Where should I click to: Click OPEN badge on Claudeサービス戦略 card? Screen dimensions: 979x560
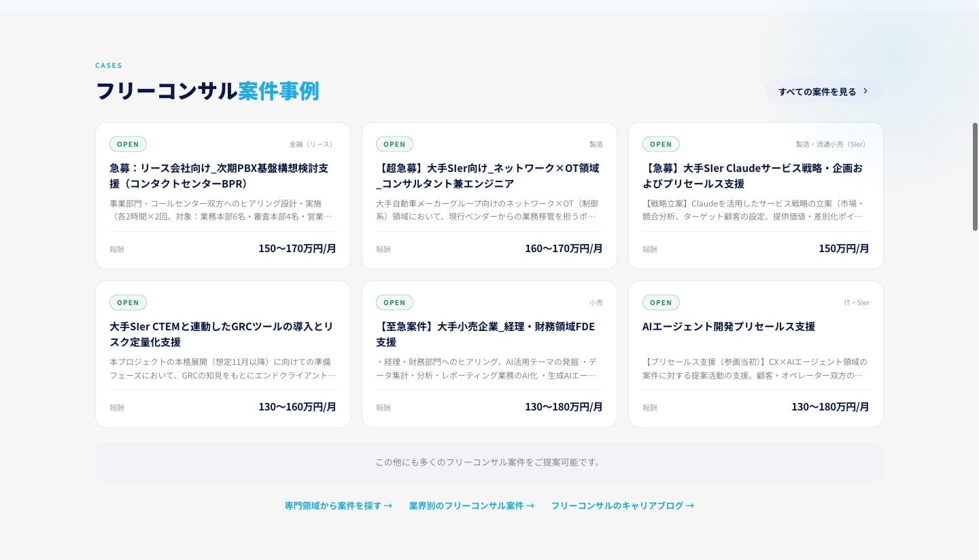tap(661, 144)
